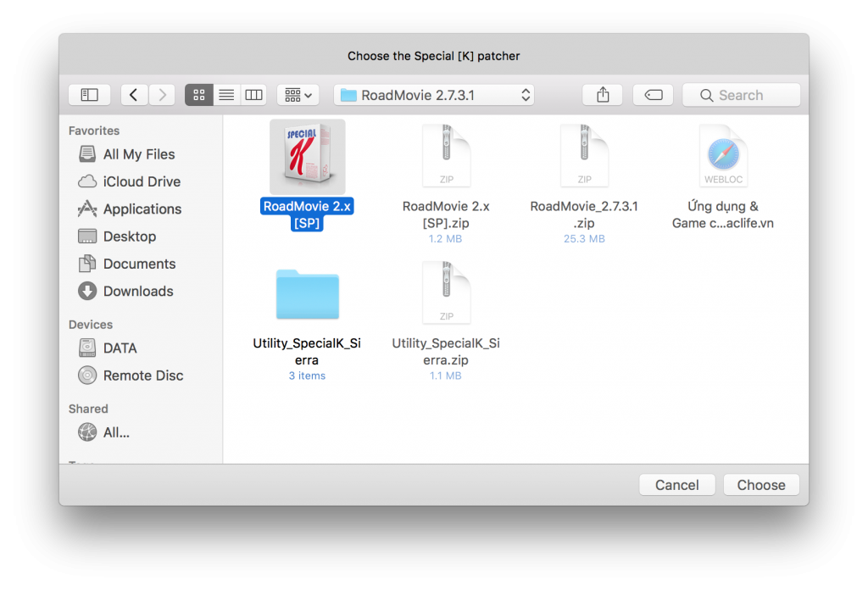Select the RoadMovie 2.x [SP] patcher icon
This screenshot has height=590, width=868.
click(307, 157)
